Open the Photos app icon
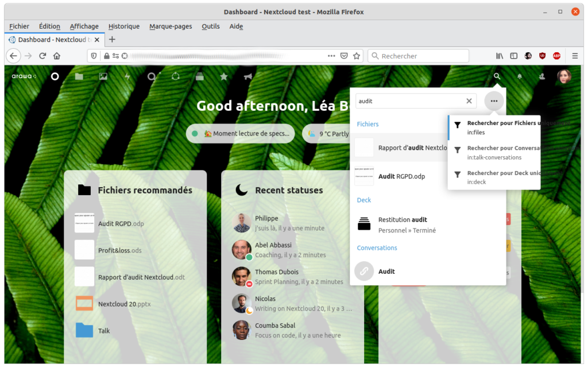The height and width of the screenshot is (368, 588). pos(103,76)
